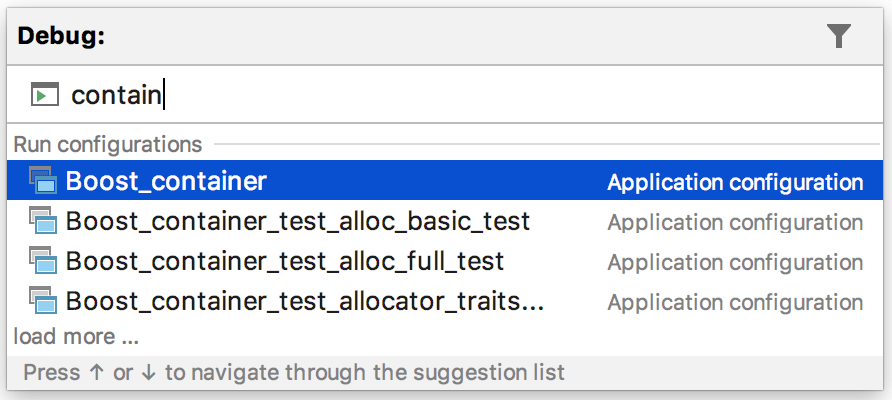The image size is (892, 400).
Task: Choose Boost_container_test_alloc_basic_test from the list
Action: (298, 221)
